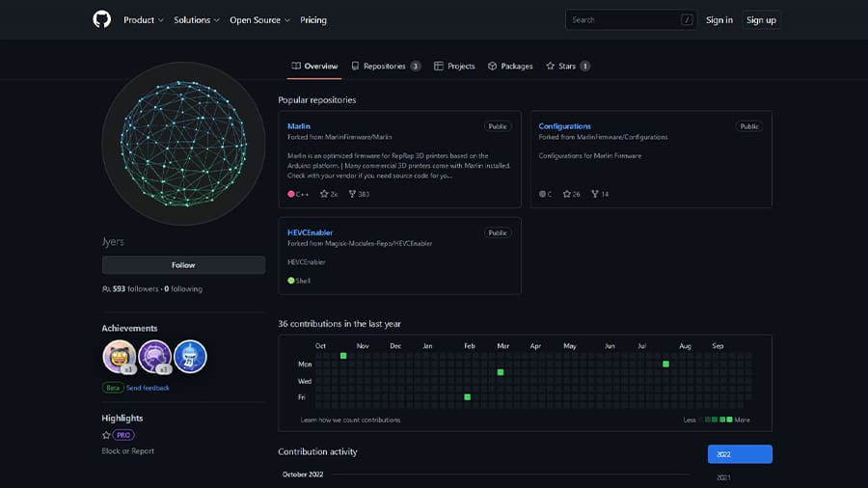The height and width of the screenshot is (488, 868).
Task: Select the 2021 year filter
Action: [x=723, y=477]
